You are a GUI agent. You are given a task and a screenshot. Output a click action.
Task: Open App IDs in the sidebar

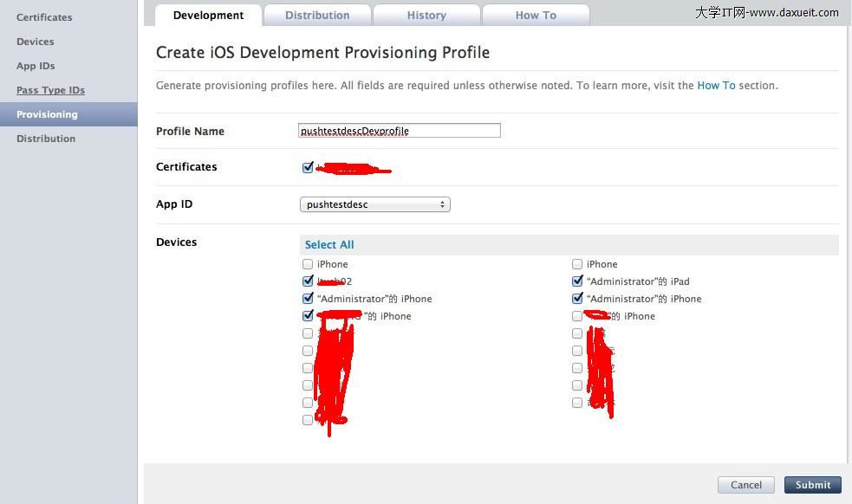click(36, 66)
